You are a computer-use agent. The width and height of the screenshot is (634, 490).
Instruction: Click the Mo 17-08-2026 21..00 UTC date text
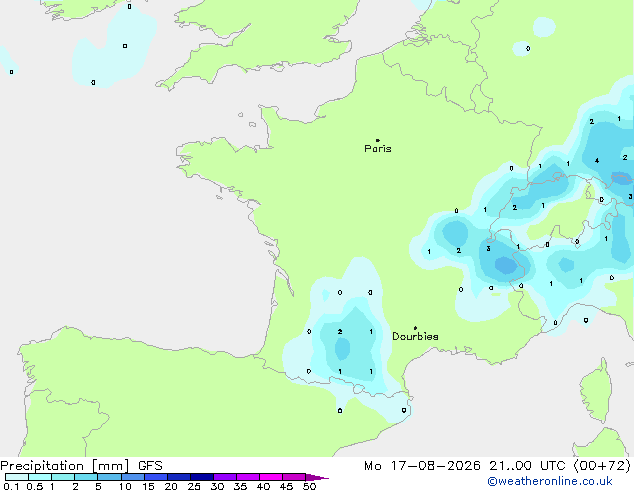tap(464, 466)
